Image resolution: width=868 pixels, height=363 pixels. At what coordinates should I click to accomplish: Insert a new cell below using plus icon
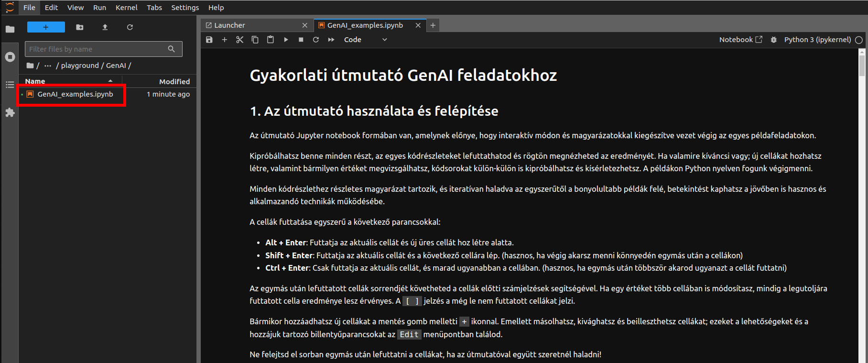(225, 40)
